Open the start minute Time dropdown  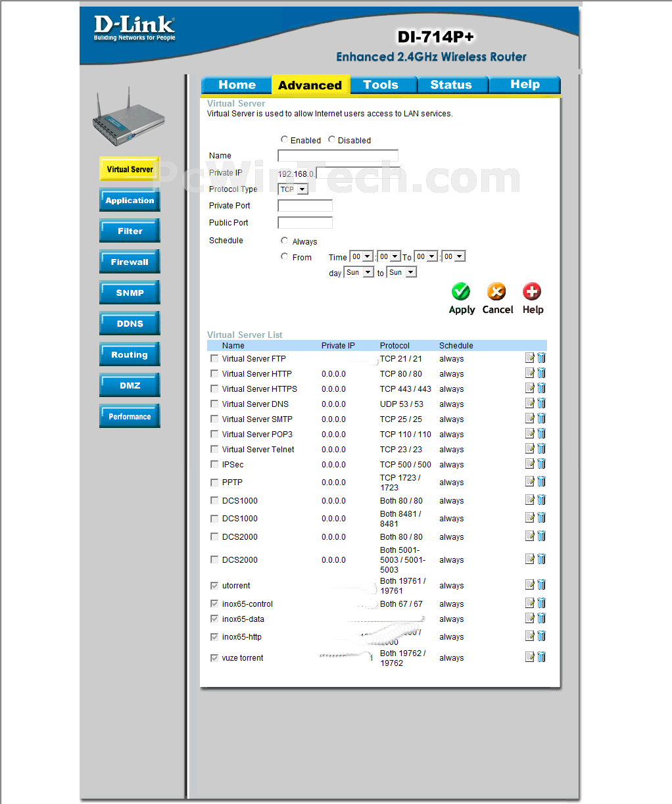click(389, 256)
